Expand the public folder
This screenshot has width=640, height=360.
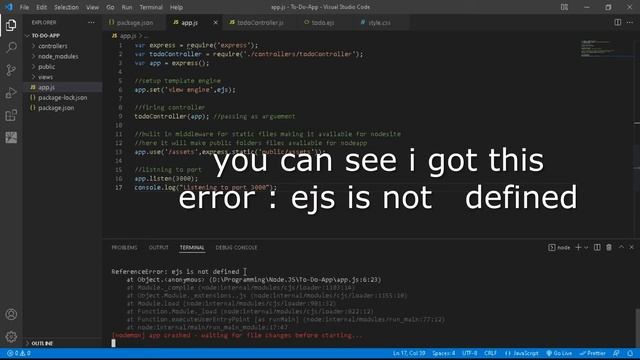click(47, 67)
